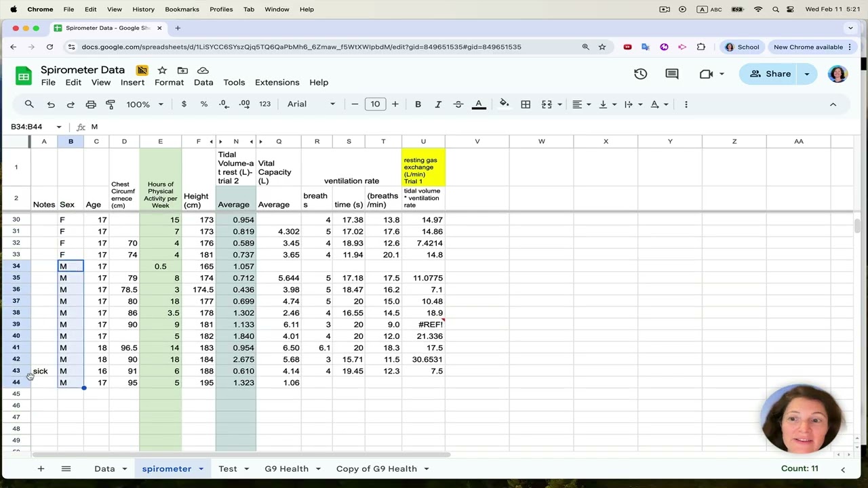Open version history clock icon
868x488 pixels.
(641, 74)
